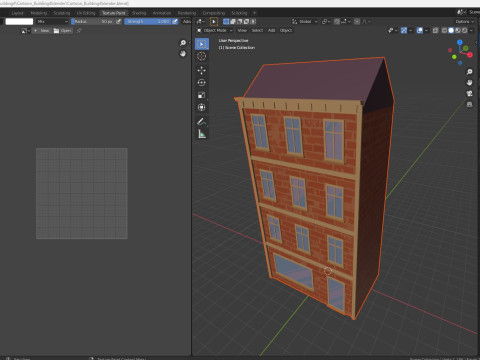Open the View menu in viewport header

pyautogui.click(x=242, y=30)
